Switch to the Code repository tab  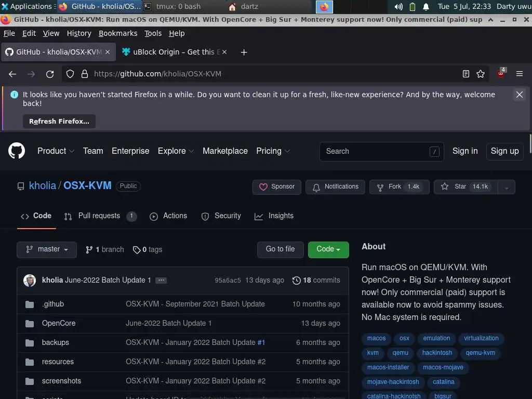pos(36,216)
